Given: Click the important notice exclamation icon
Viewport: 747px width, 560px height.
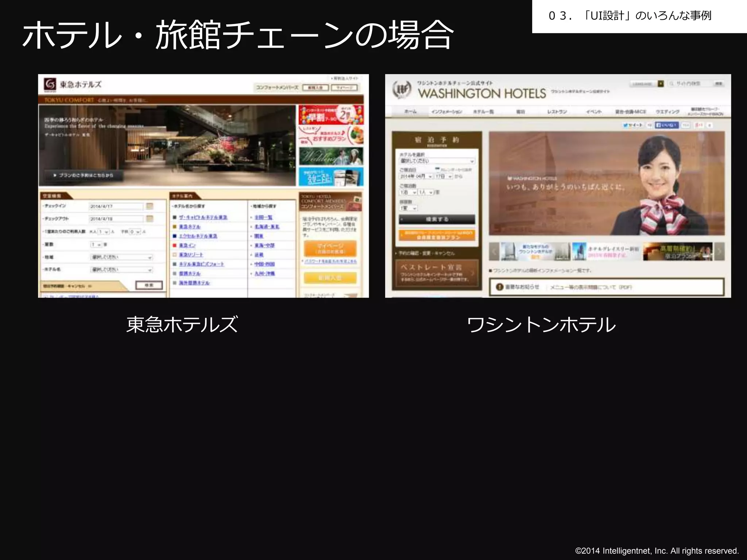Looking at the screenshot, I should [x=500, y=287].
